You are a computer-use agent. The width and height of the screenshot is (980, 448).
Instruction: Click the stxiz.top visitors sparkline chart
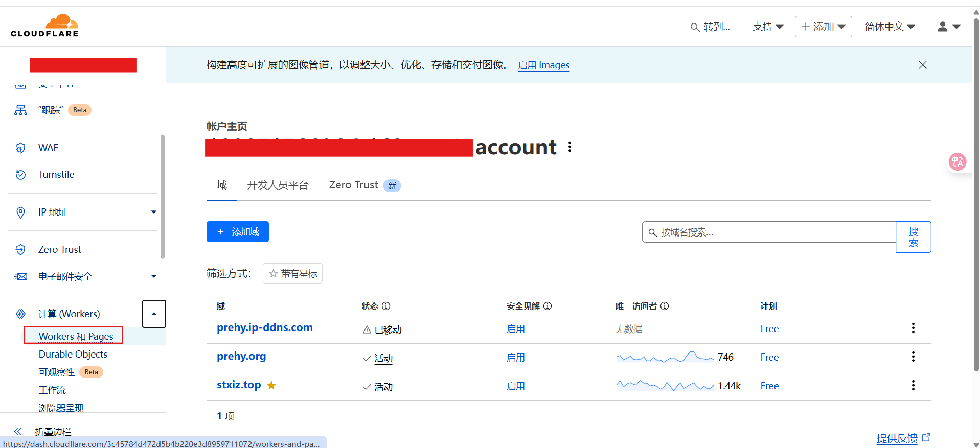pos(665,385)
